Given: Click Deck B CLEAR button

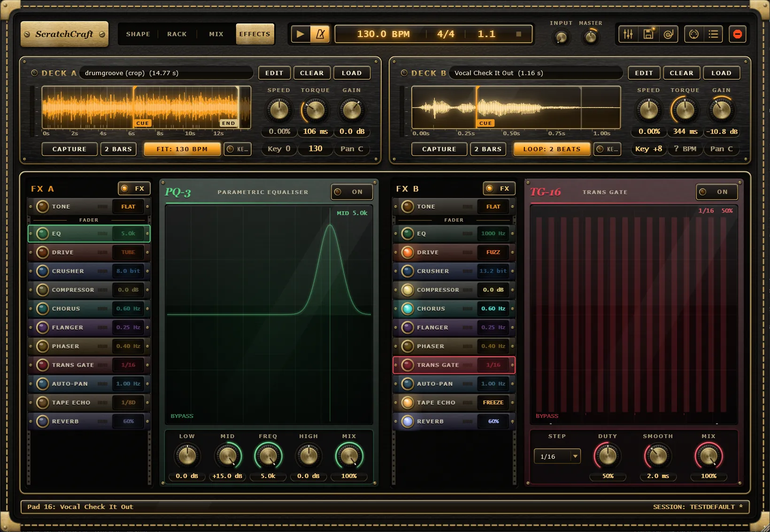Looking at the screenshot, I should (x=681, y=73).
